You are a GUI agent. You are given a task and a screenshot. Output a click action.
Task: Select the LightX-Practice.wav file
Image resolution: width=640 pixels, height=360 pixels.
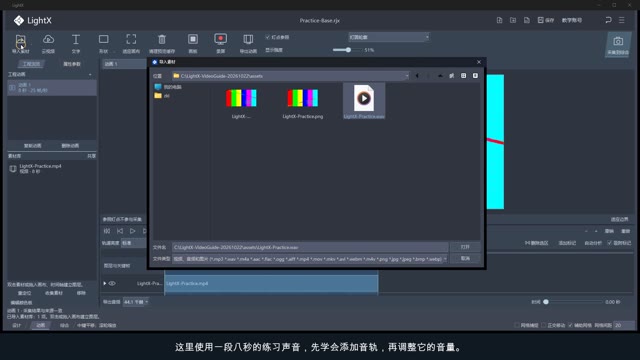coord(364,102)
